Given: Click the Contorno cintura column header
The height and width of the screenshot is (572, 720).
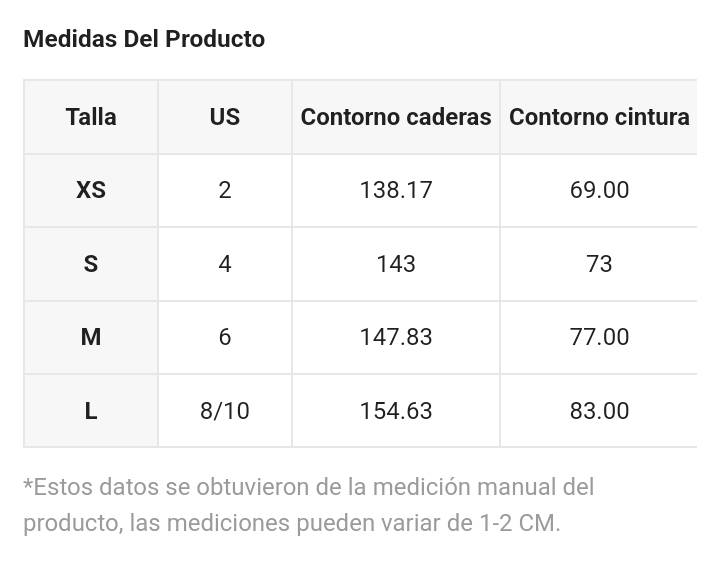Looking at the screenshot, I should tap(599, 117).
